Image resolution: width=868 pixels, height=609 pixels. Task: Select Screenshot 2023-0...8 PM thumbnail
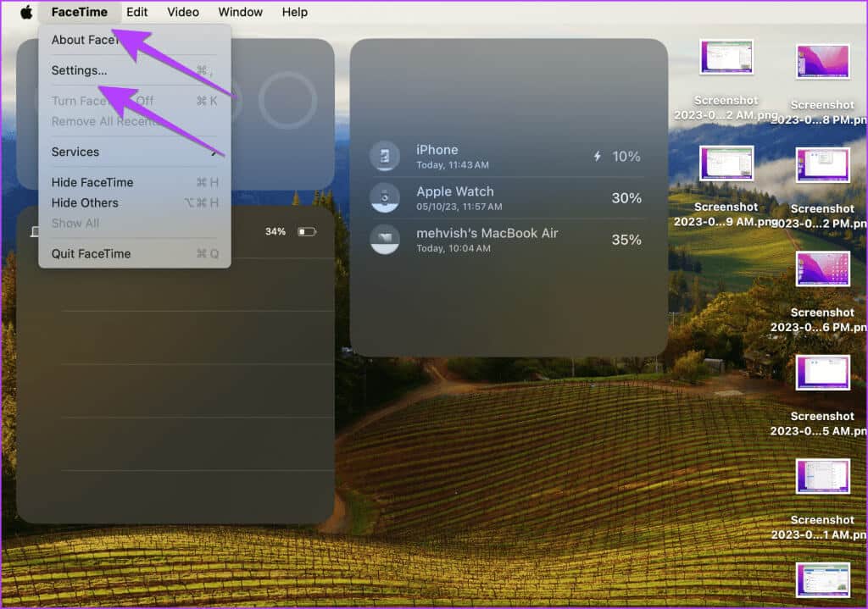[822, 61]
